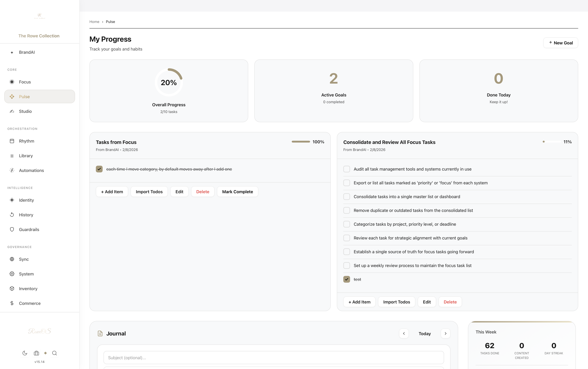588x369 pixels.
Task: Open Guardrails shield icon in sidebar
Action: tap(12, 229)
